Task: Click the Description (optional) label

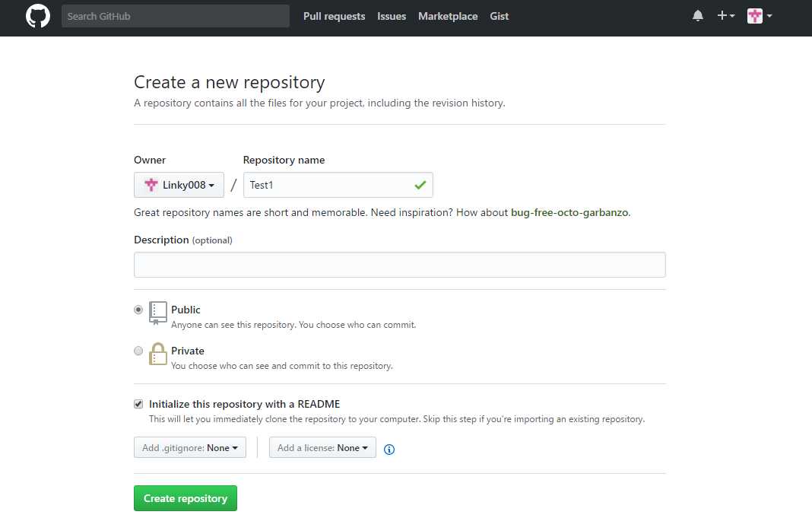Action: 182,240
